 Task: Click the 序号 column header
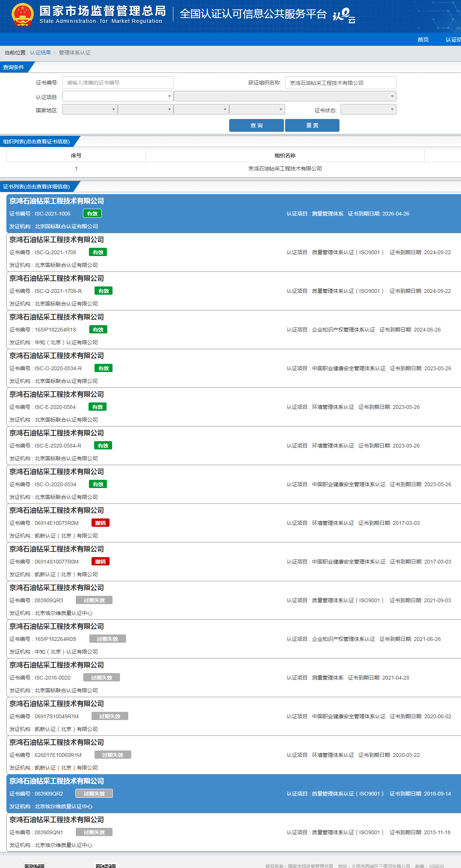pos(76,155)
